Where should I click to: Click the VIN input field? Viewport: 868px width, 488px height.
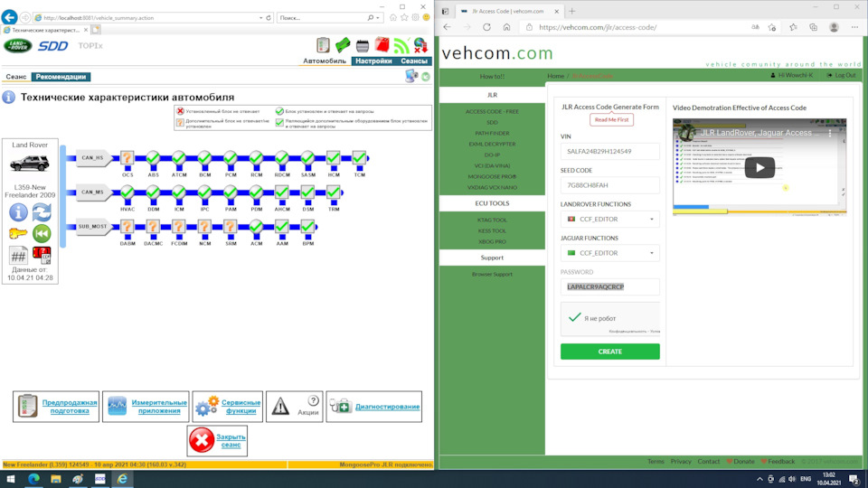click(x=610, y=151)
